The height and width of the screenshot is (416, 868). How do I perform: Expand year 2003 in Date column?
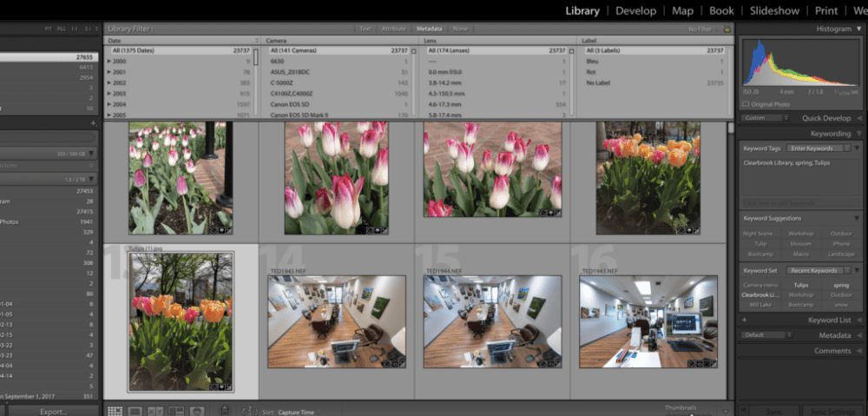(x=109, y=94)
